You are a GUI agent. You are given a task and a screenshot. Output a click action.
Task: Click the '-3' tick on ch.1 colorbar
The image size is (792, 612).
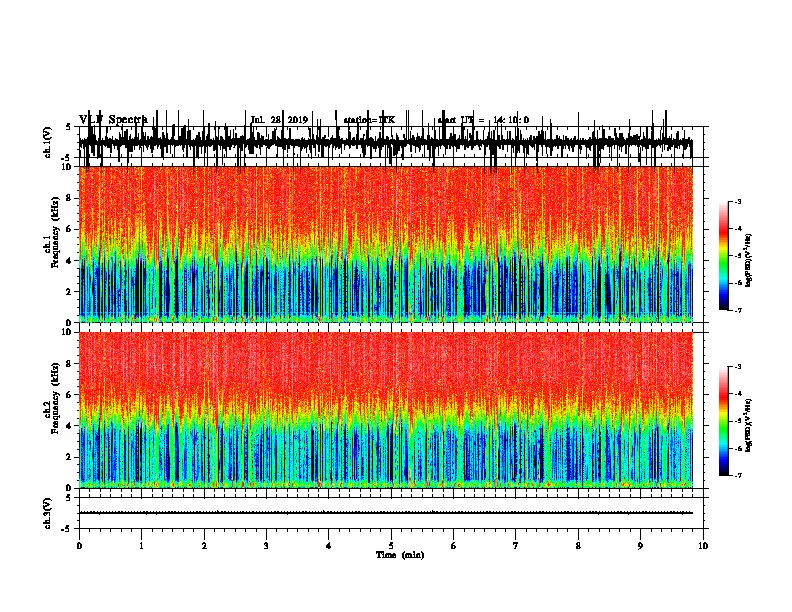point(738,202)
